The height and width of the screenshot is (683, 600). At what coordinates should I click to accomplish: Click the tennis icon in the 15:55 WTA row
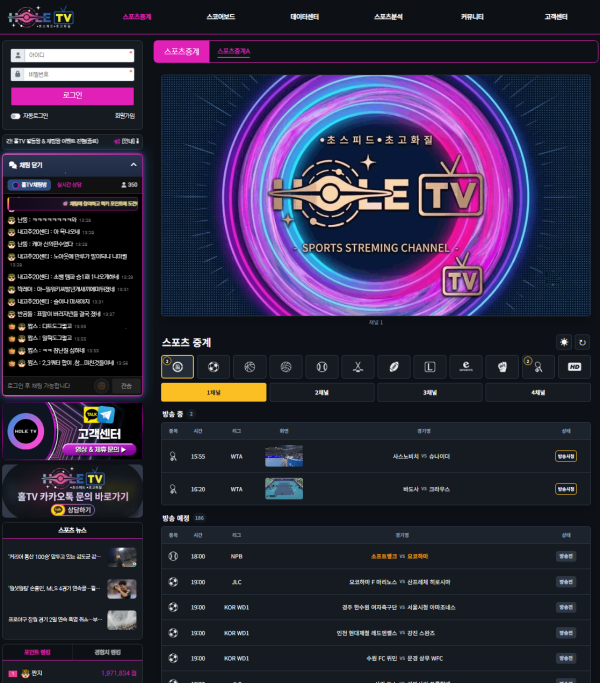[x=173, y=456]
